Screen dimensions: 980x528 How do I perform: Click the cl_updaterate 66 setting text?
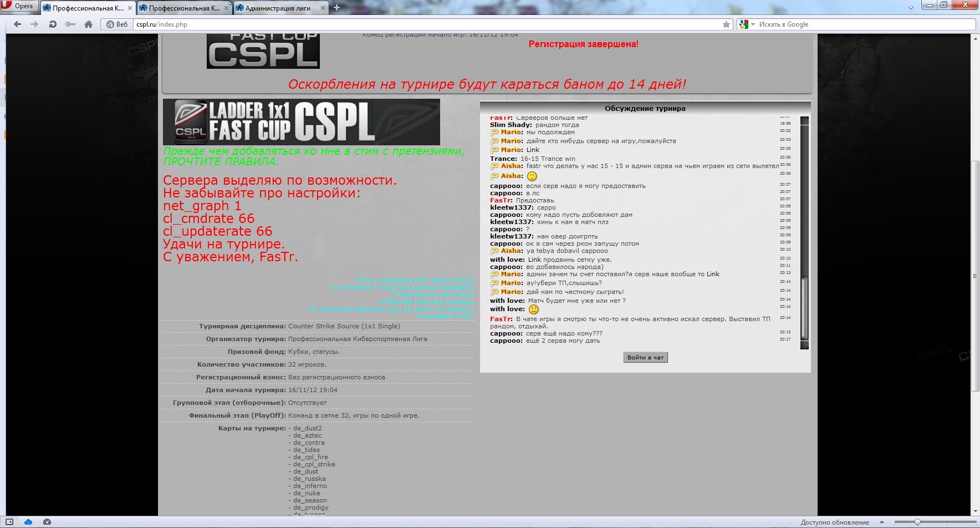click(218, 231)
